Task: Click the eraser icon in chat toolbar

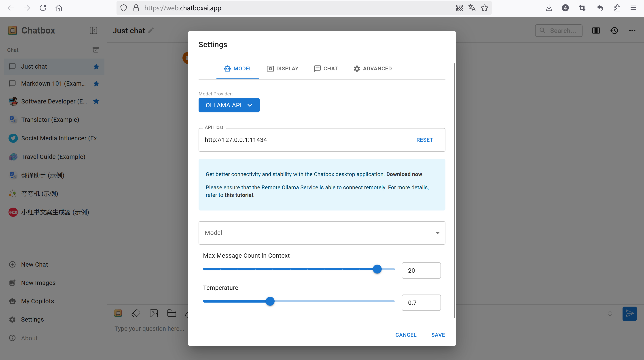Action: click(136, 313)
